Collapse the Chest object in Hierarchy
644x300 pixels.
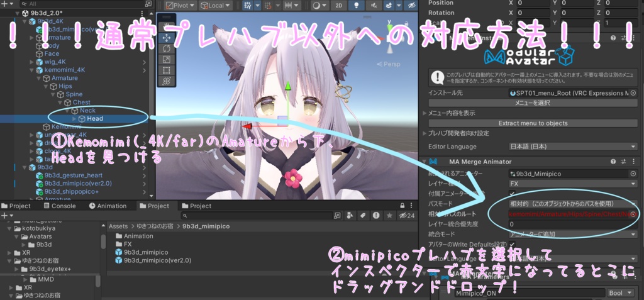[60, 103]
